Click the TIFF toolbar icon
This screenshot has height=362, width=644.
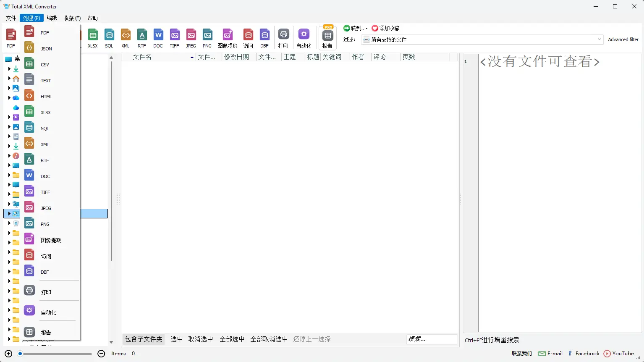tap(175, 39)
